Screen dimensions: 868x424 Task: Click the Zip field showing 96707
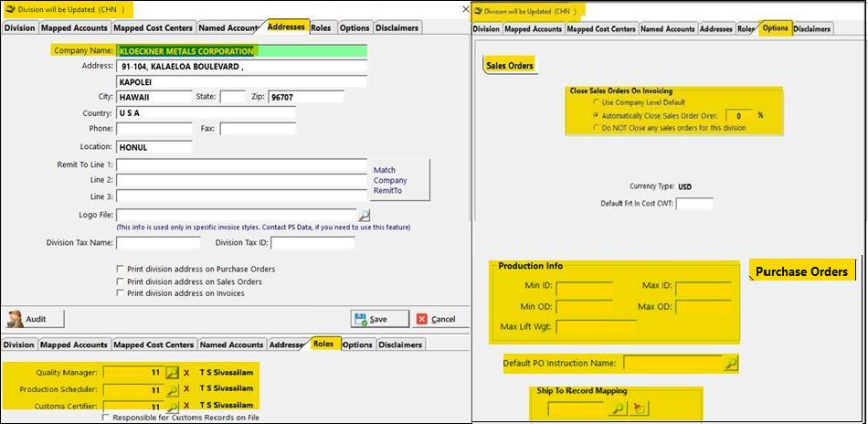305,97
